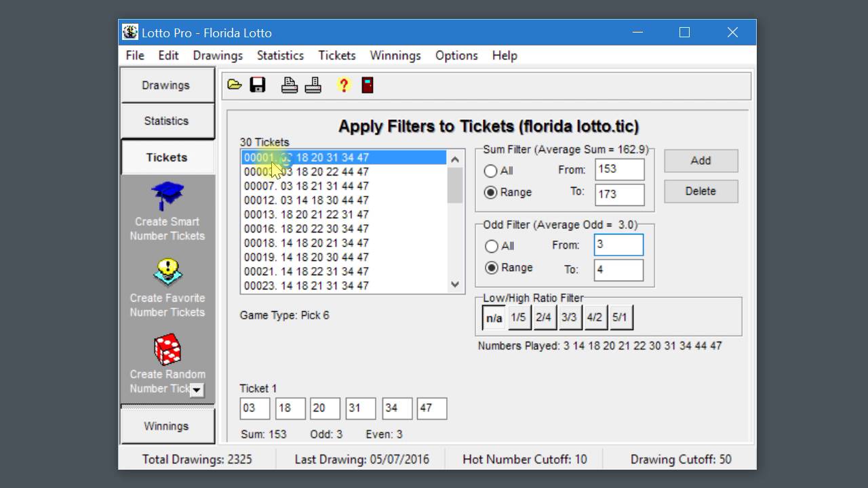Toggle the 4/2 low/high ratio button
The height and width of the screenshot is (488, 868).
[x=594, y=317]
